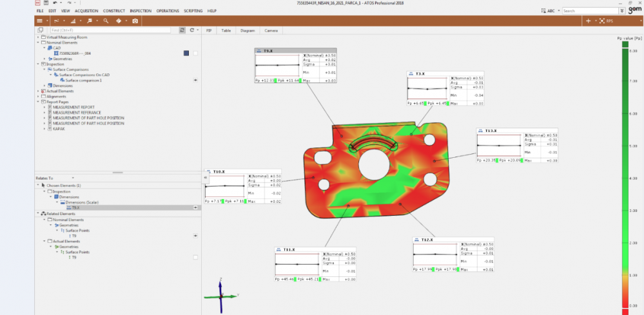Open the Relates To dropdown
Viewport: 644px width, 315px height.
click(x=73, y=177)
